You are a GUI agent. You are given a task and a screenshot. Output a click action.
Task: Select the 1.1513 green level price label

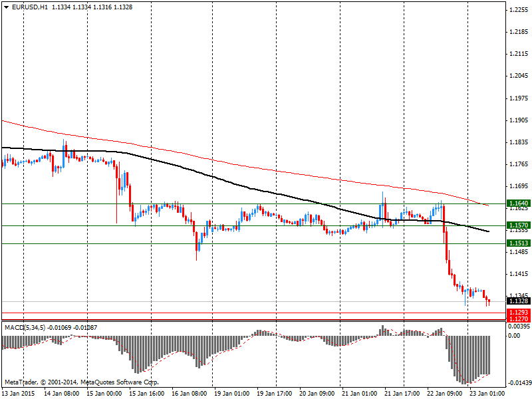click(518, 243)
